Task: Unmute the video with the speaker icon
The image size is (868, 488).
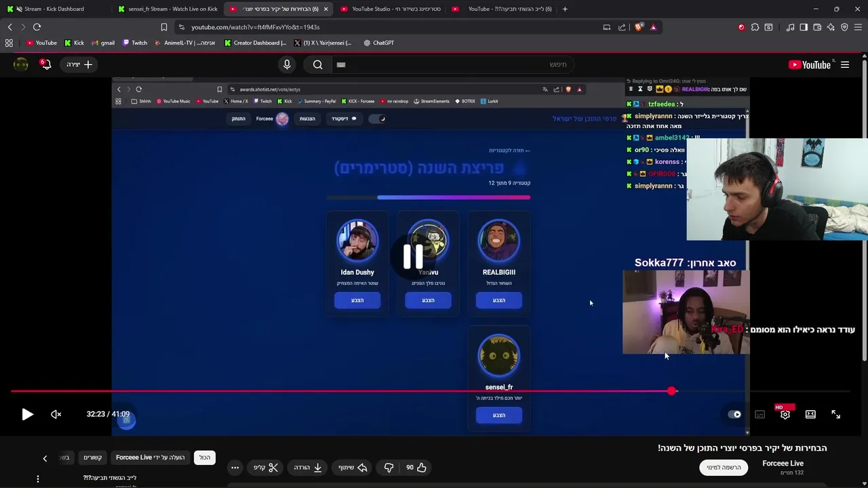Action: [x=56, y=414]
